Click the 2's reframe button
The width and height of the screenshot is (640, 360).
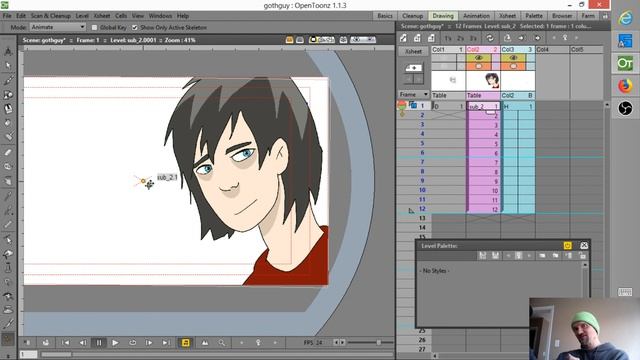(461, 38)
